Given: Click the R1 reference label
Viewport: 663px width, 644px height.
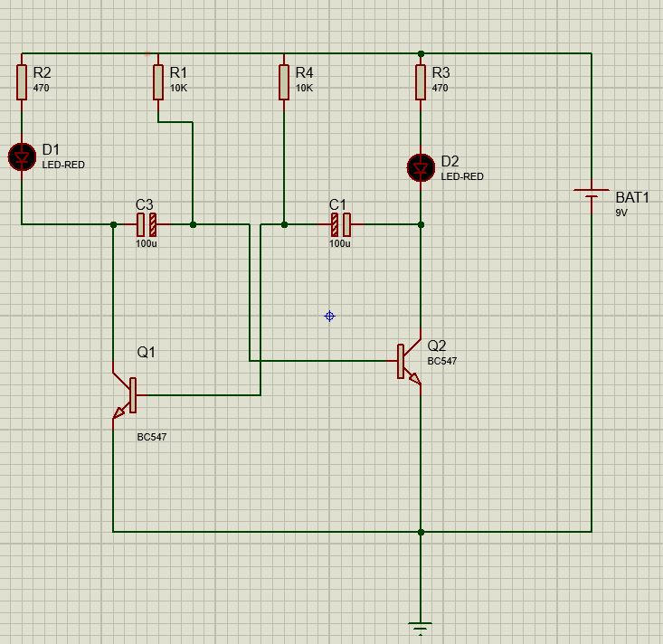Looking at the screenshot, I should (x=178, y=72).
